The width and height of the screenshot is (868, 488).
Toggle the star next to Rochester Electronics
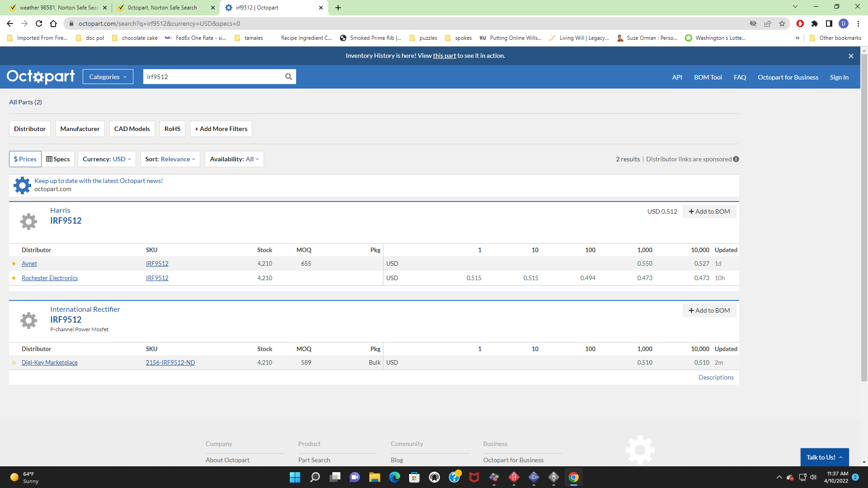[x=14, y=278]
